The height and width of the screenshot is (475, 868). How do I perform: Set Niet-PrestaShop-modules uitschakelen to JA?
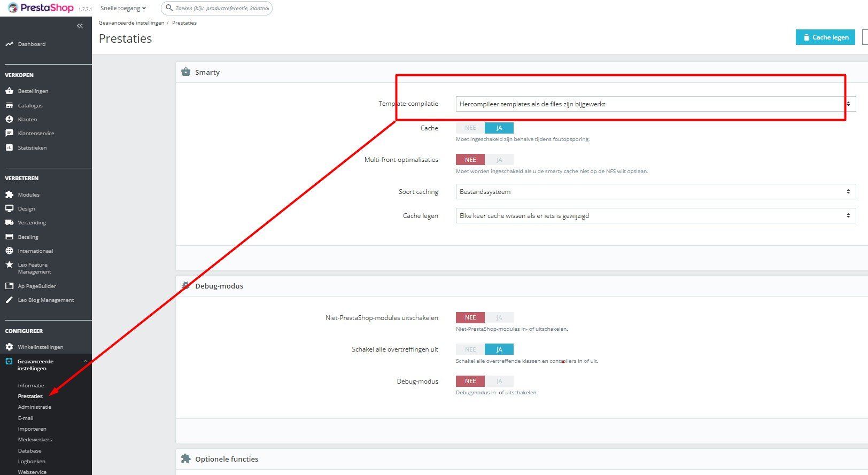click(499, 317)
